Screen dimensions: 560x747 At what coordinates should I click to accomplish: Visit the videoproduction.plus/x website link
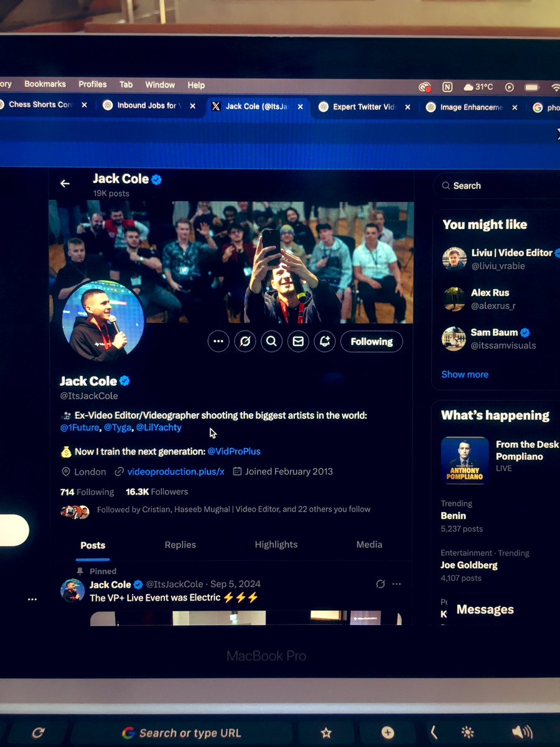click(176, 471)
